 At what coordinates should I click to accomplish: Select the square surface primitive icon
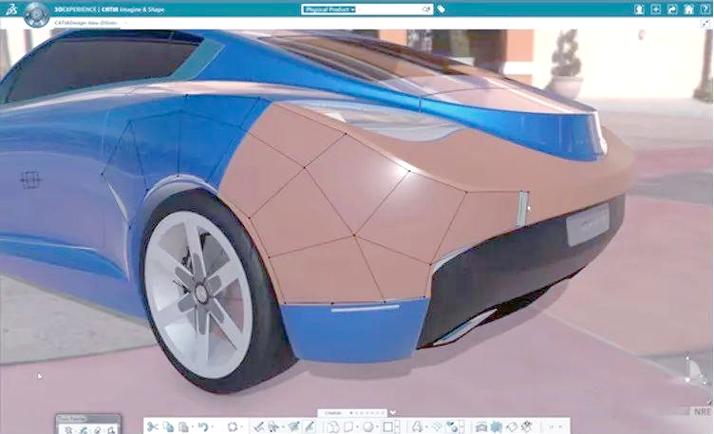point(388,427)
